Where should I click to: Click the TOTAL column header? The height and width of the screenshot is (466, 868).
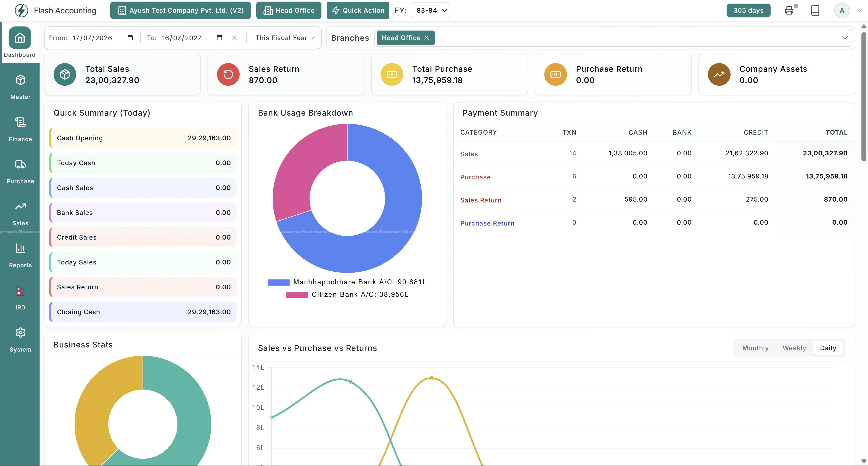click(x=836, y=132)
